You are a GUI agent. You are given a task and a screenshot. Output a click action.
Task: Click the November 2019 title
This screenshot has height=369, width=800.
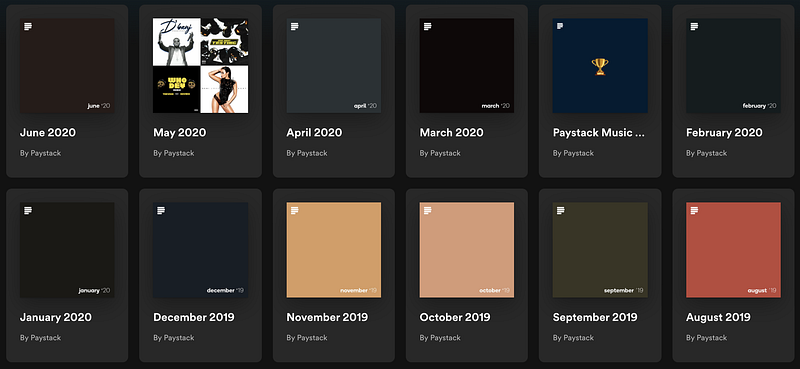tap(327, 317)
